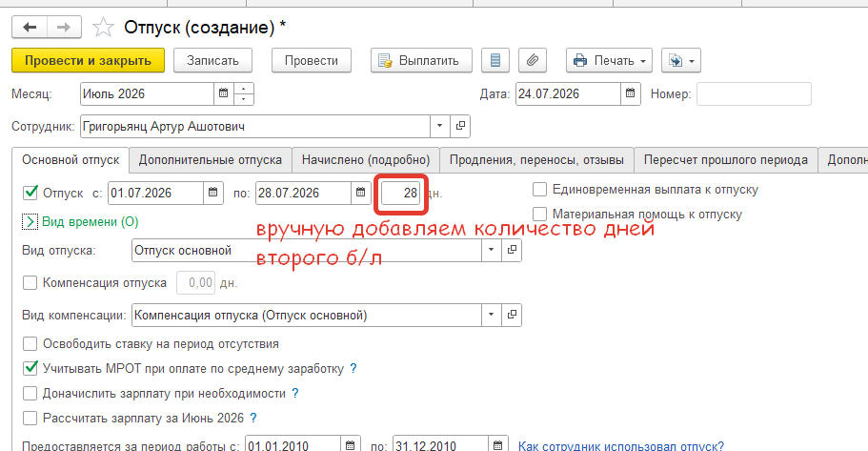868x451 pixels.
Task: Enable Материальная помощь к отпуску
Action: [539, 214]
